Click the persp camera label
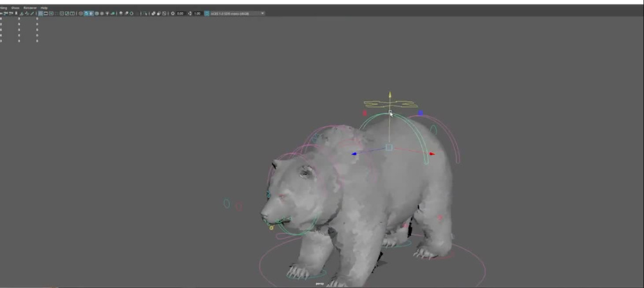This screenshot has width=644, height=288. pos(319,283)
